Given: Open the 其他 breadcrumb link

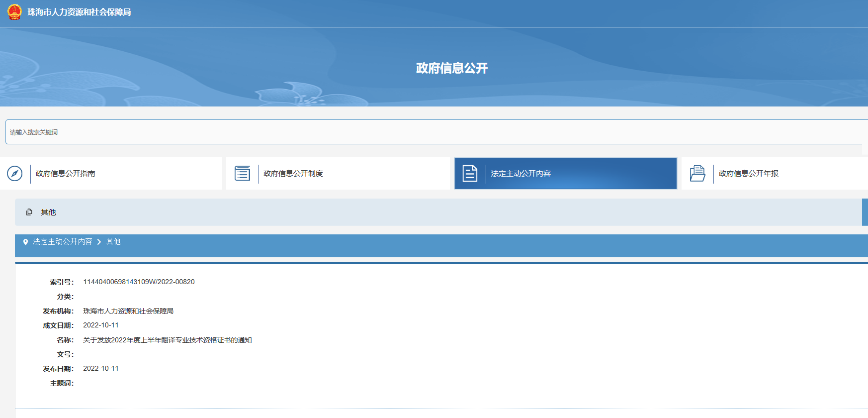Looking at the screenshot, I should point(113,242).
